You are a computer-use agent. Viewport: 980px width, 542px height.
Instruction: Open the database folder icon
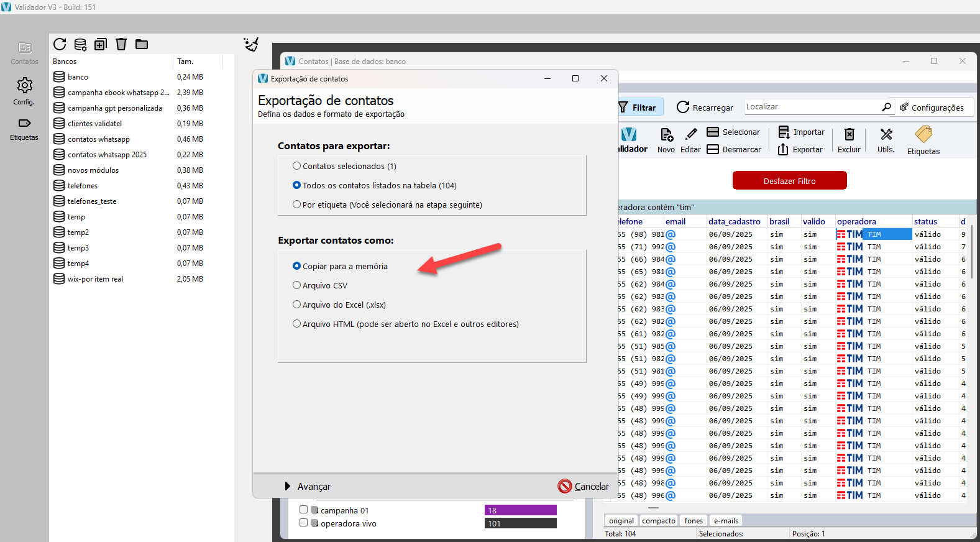click(x=142, y=44)
